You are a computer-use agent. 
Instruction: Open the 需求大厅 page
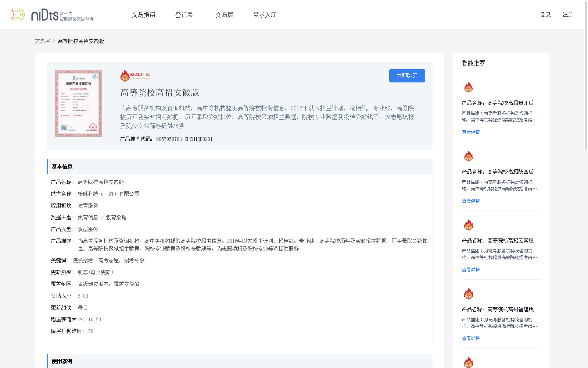pos(265,15)
